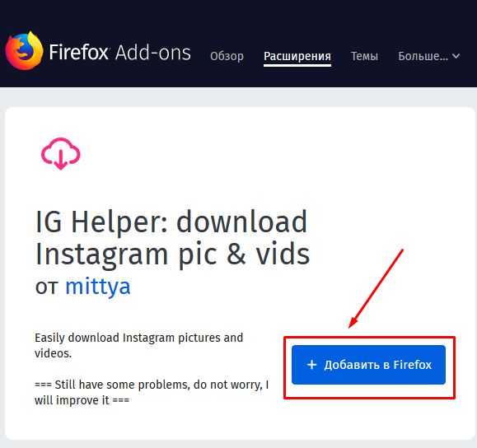Click the word 'videos.' in the description
The height and width of the screenshot is (448, 477).
point(54,353)
